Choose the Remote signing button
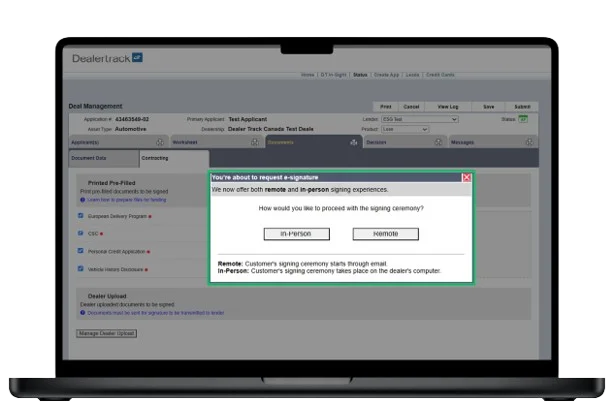615x405 pixels. pyautogui.click(x=385, y=233)
